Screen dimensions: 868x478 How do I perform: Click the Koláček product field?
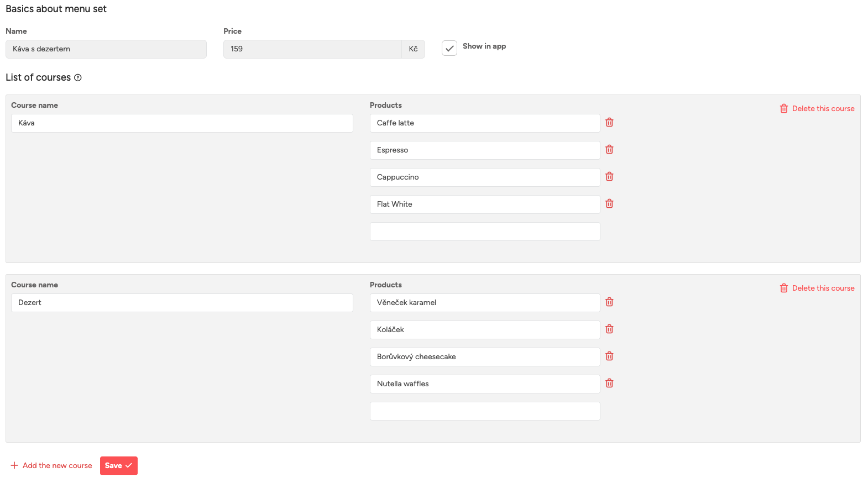(485, 330)
